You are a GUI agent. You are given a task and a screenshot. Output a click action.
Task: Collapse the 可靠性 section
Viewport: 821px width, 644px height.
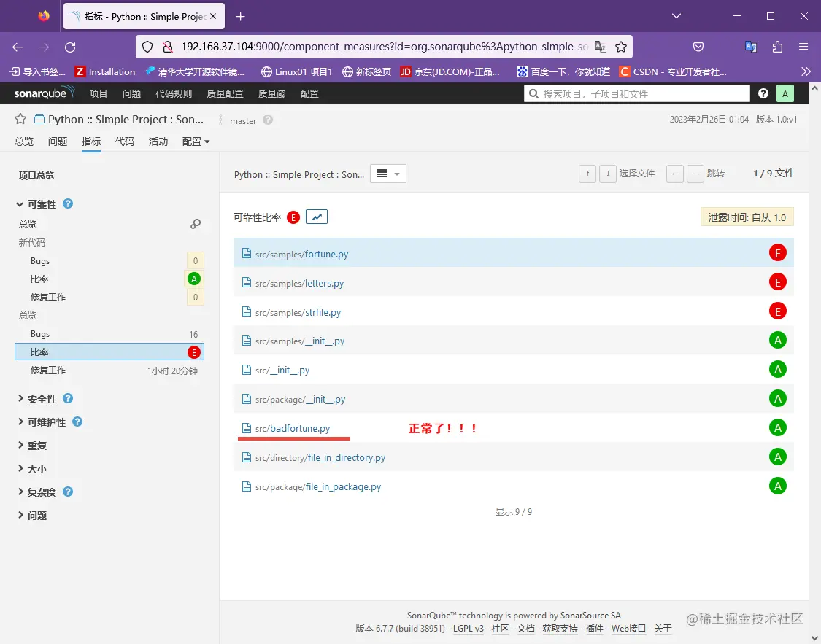point(36,204)
